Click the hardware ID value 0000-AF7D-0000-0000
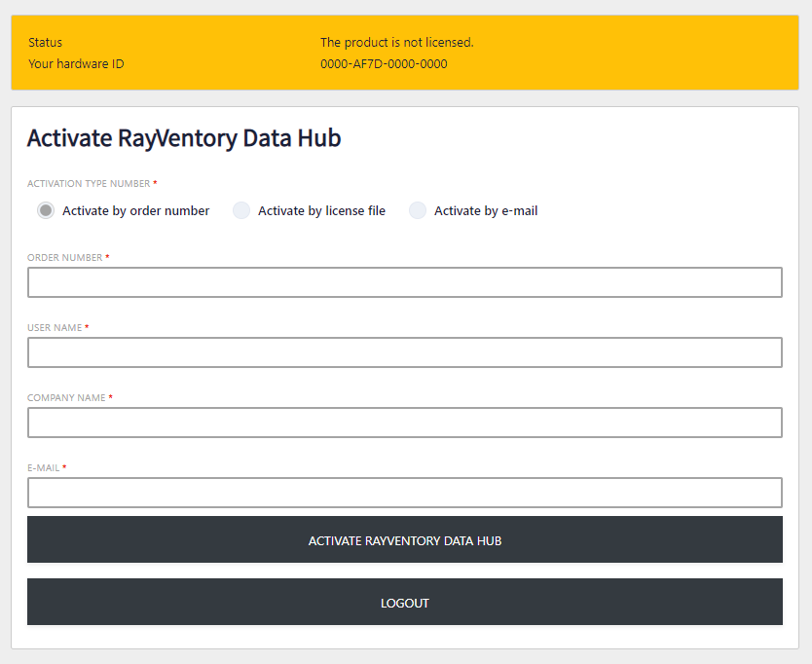The image size is (812, 664). pos(384,64)
